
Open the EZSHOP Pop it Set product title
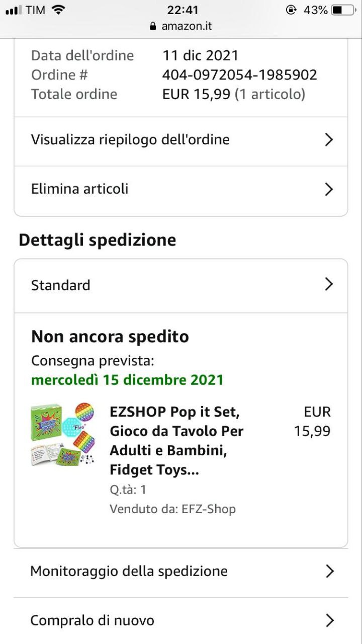(x=176, y=441)
